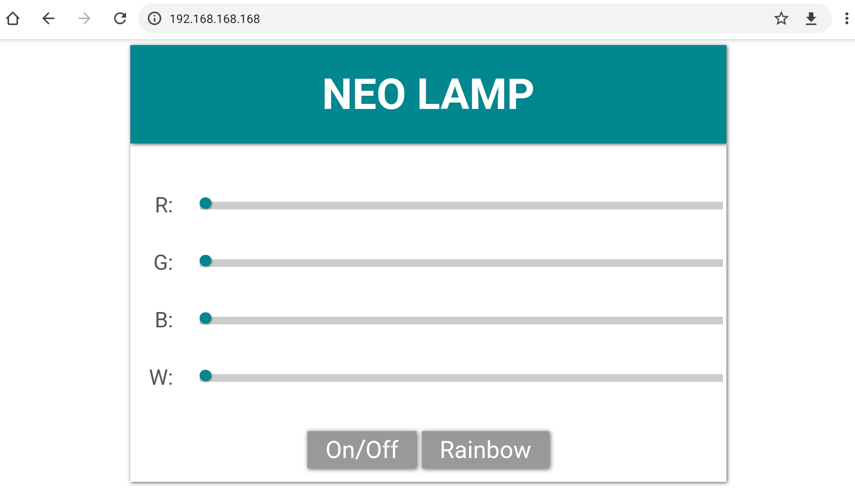Viewport: 855px width, 504px height.
Task: Click the NEO LAMP header title
Action: pyautogui.click(x=428, y=94)
